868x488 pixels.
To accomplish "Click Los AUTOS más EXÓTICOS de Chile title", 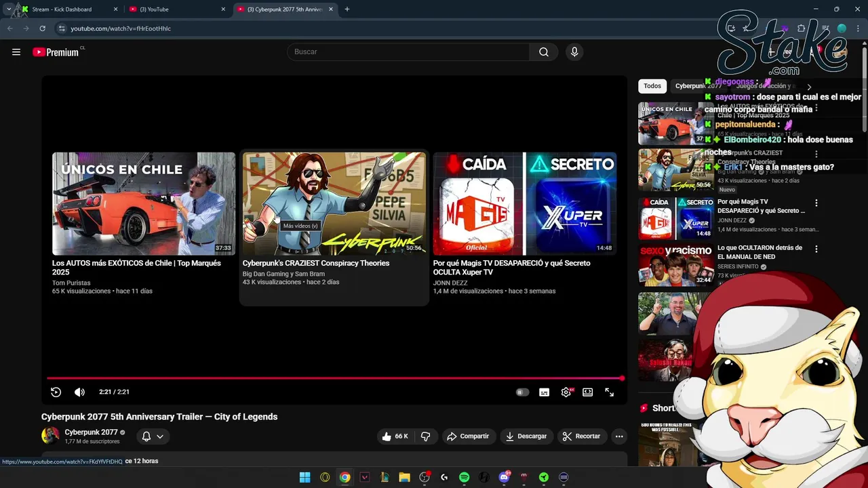I will point(136,268).
